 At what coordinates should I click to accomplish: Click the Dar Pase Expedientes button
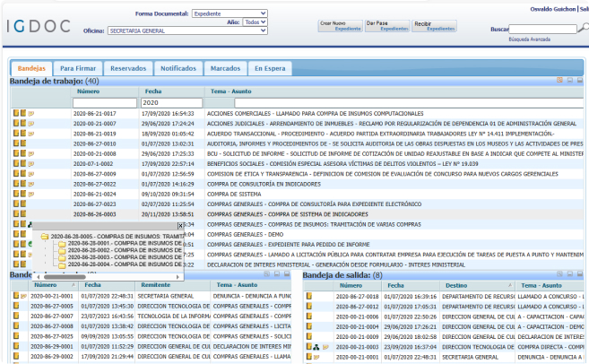(x=387, y=26)
